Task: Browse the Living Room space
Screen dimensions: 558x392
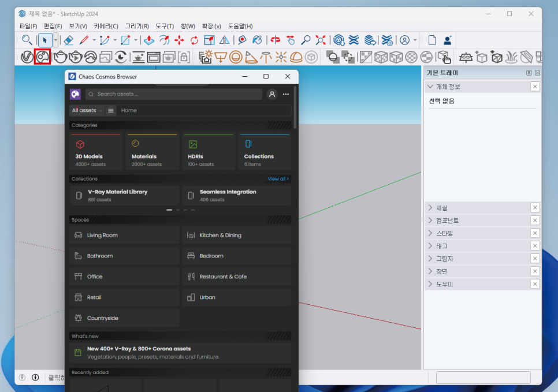Action: (124, 235)
